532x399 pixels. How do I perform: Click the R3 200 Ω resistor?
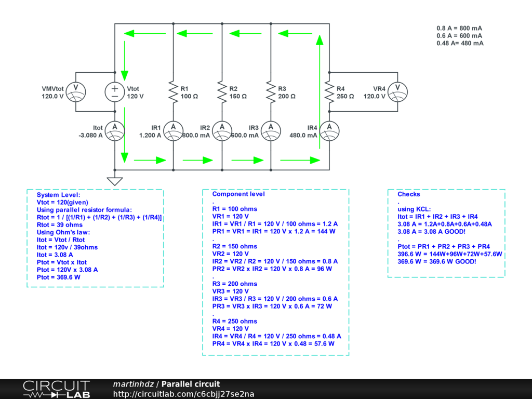(x=271, y=92)
